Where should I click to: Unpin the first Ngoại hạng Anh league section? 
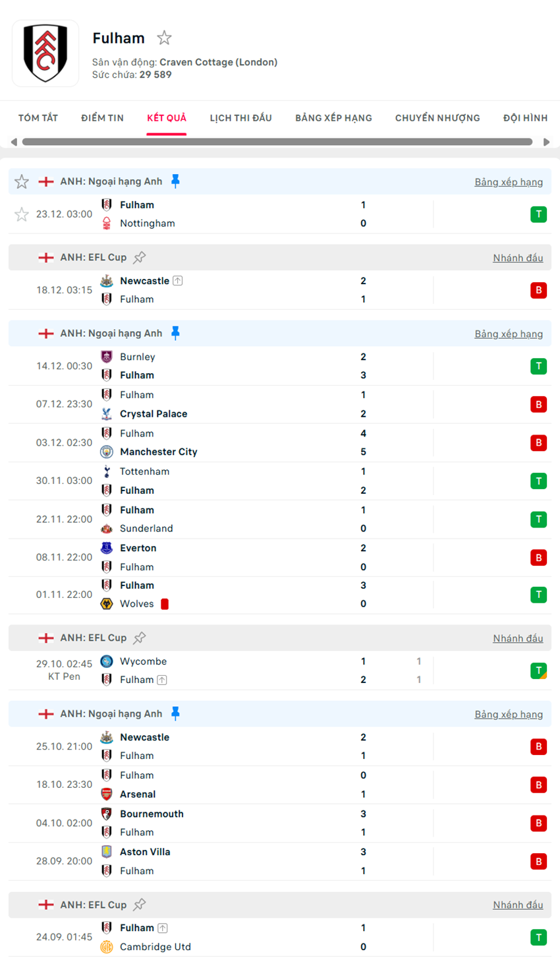175,181
